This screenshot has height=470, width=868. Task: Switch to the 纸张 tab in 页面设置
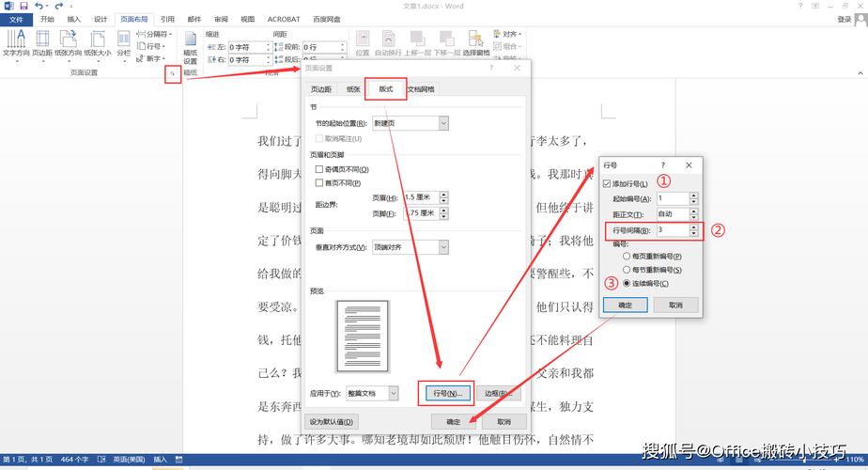[x=353, y=89]
